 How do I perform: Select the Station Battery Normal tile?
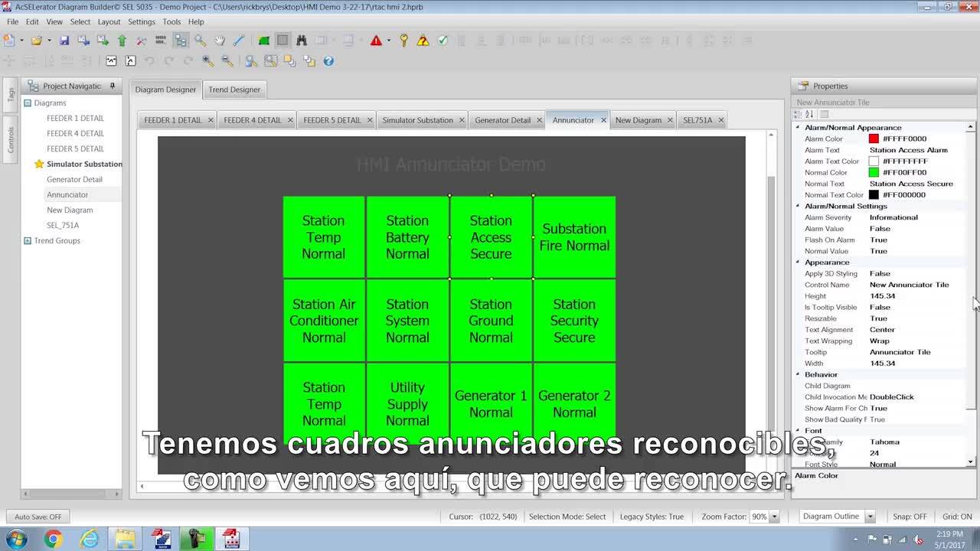click(x=407, y=237)
